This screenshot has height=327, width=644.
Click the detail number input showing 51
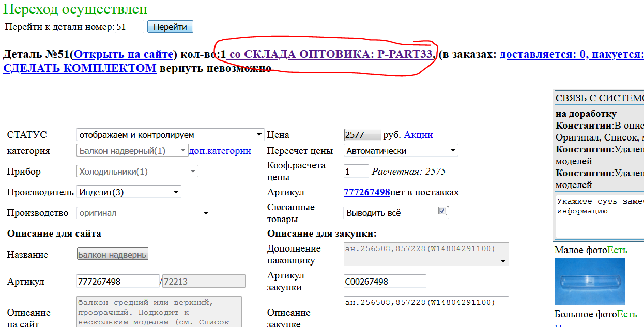coord(129,26)
